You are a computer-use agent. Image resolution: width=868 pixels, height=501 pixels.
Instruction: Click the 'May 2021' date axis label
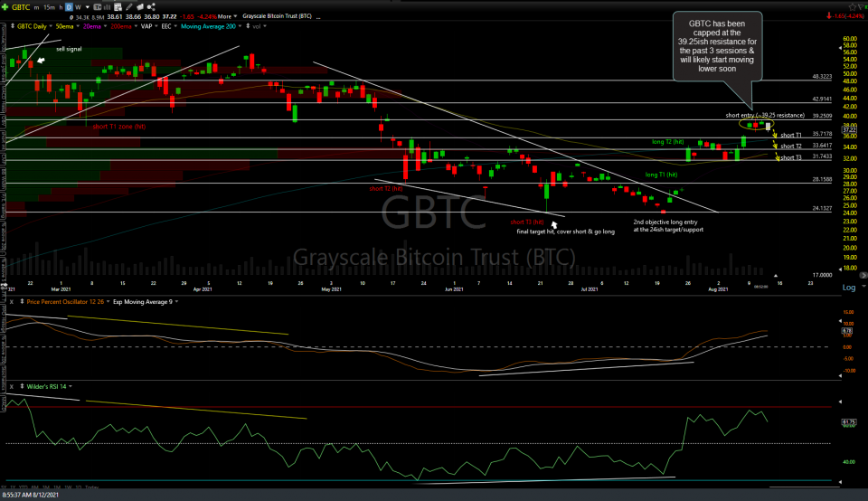click(331, 289)
